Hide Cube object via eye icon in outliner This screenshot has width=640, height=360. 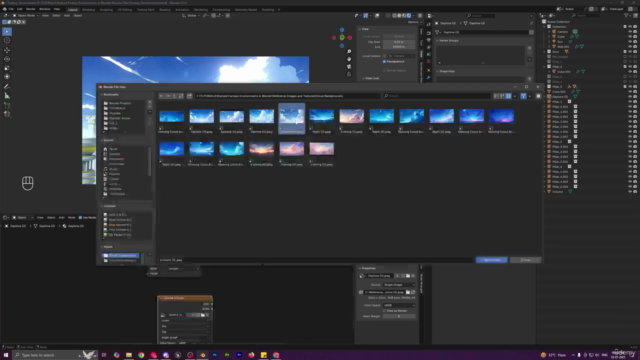click(x=630, y=37)
